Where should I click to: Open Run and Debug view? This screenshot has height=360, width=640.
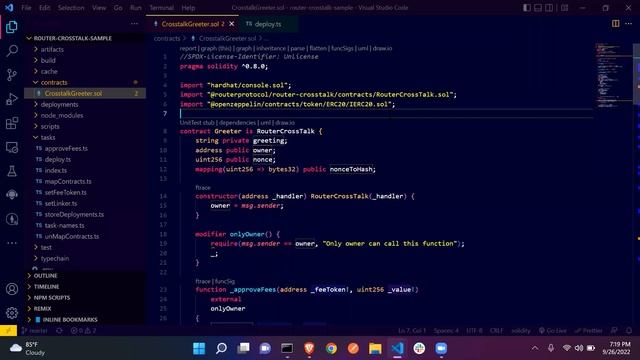(12, 99)
